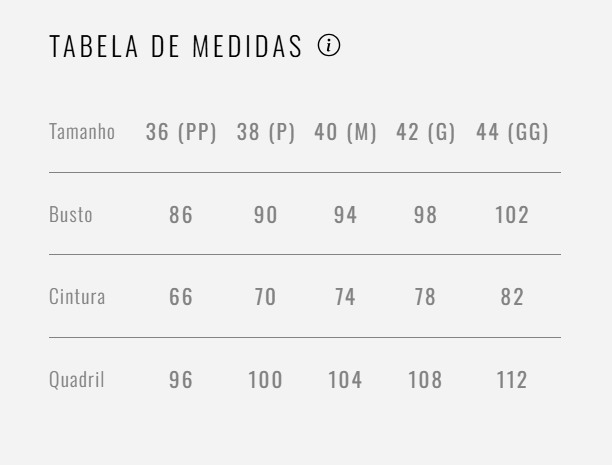The width and height of the screenshot is (612, 465).
Task: Click the Tamanho row label
Action: (82, 132)
